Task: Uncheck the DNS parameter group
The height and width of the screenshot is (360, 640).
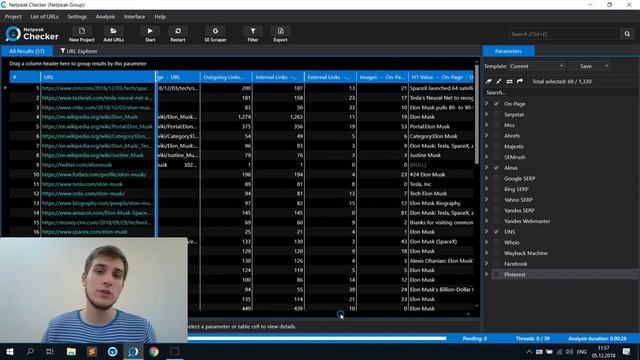Action: 496,231
